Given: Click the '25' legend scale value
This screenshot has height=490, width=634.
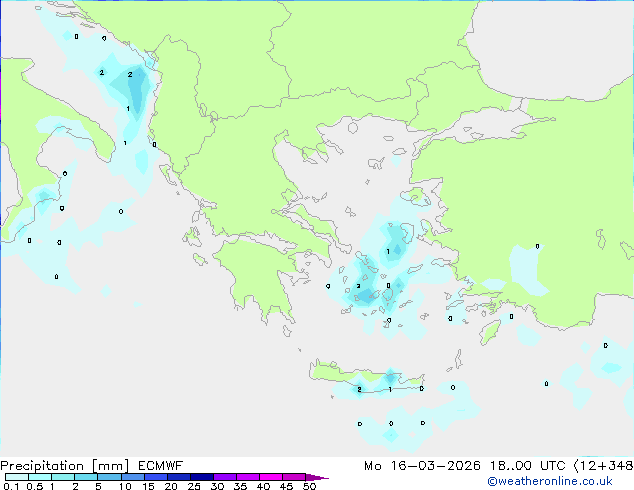Looking at the screenshot, I should [x=194, y=486].
